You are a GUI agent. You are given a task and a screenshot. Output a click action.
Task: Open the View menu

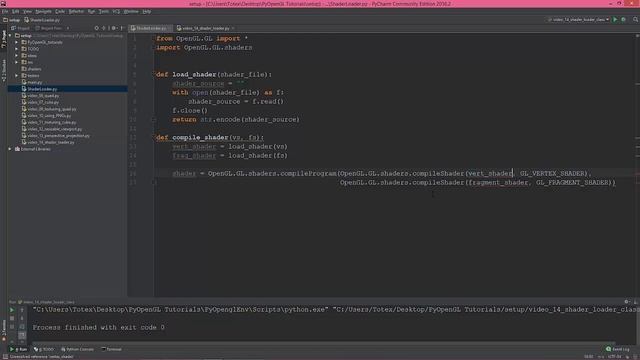[27, 11]
